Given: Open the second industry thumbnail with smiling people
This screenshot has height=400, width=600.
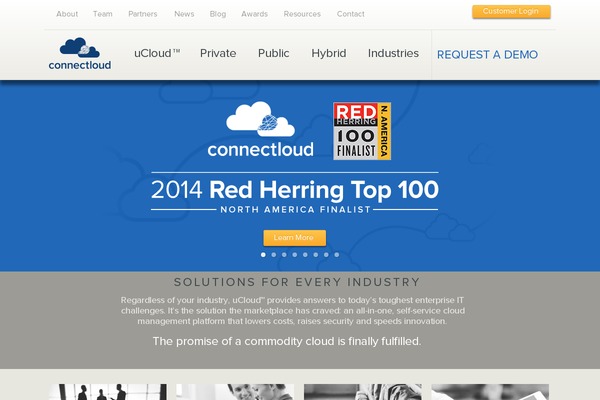Looking at the screenshot, I should pyautogui.click(x=235, y=392).
